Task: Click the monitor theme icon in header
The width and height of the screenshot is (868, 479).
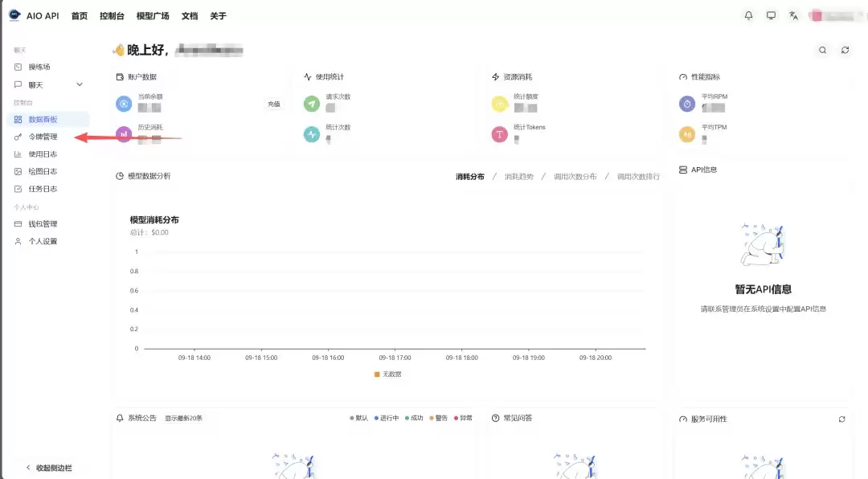Action: pos(771,15)
